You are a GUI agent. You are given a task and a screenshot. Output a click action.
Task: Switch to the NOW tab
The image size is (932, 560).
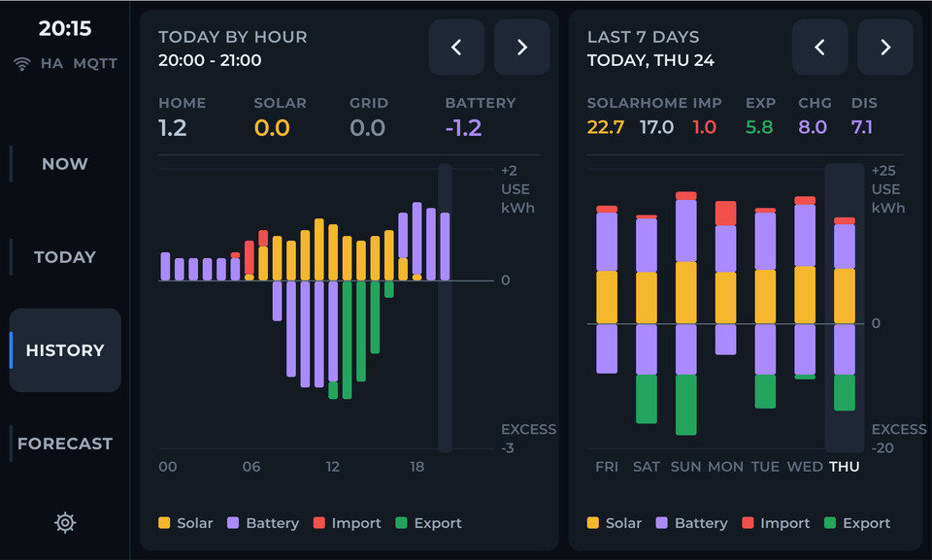65,163
